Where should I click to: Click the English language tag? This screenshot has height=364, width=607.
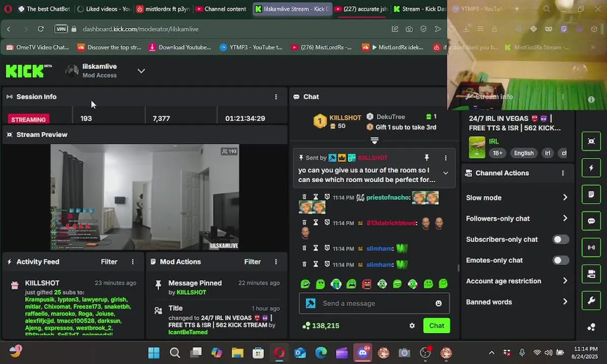(524, 153)
